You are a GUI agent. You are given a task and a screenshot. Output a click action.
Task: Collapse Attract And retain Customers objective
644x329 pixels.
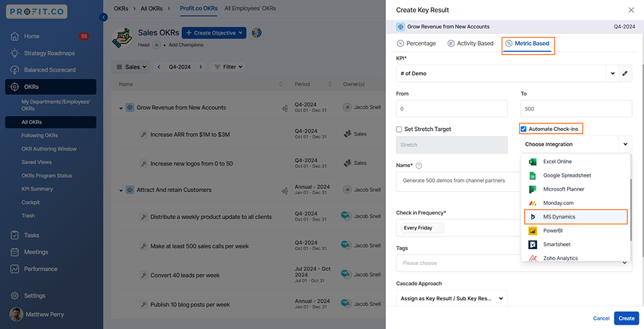point(120,190)
